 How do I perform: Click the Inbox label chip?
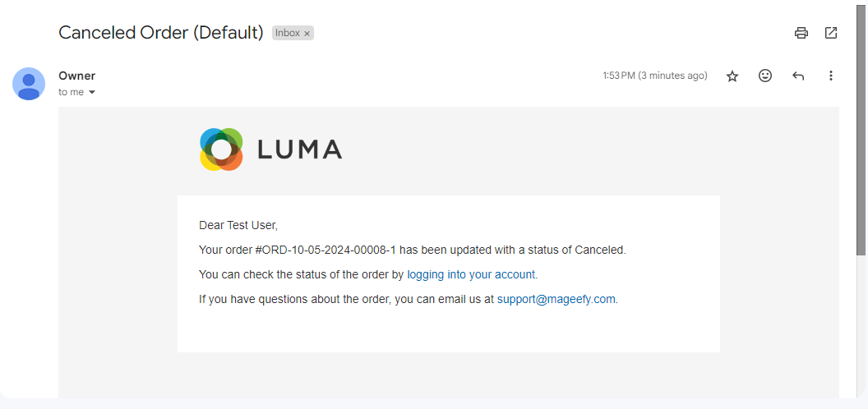tap(287, 34)
